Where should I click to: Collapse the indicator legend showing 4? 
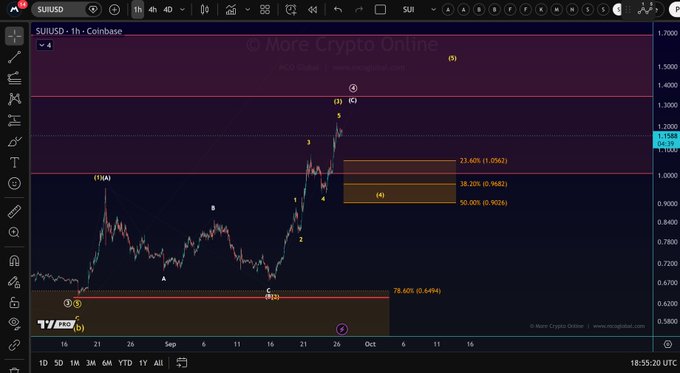pyautogui.click(x=45, y=45)
